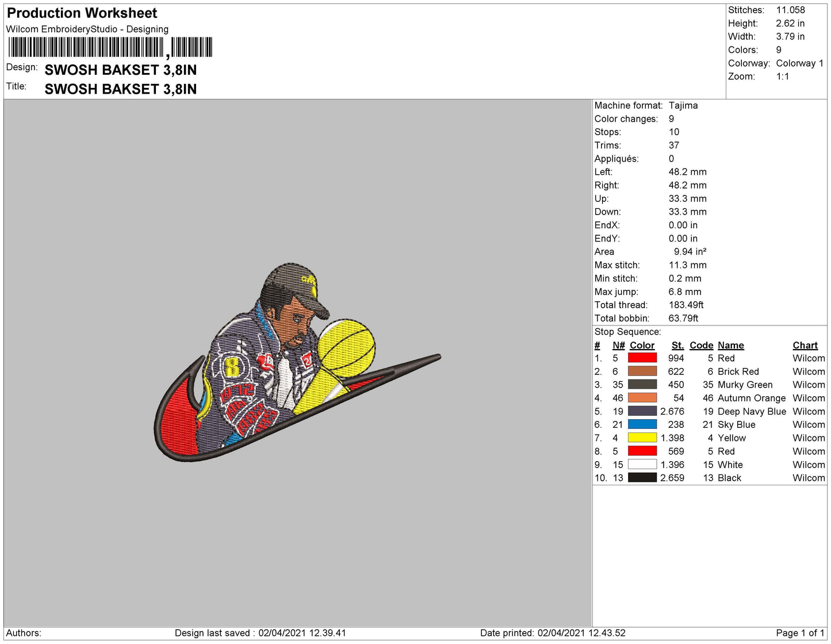Click the 'Colorway 1' value
Image resolution: width=831 pixels, height=644 pixels.
(x=799, y=63)
